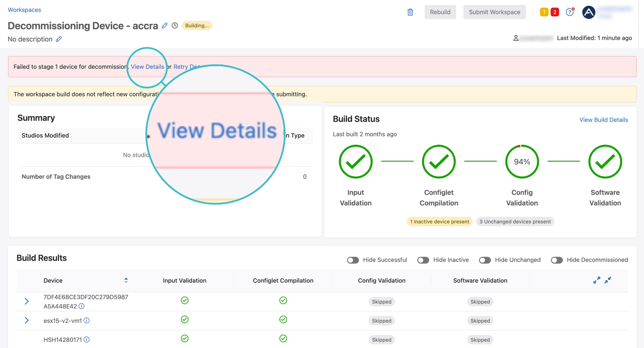Viewport: 644px width, 348px height.
Task: Expand the 7DF4E68CE3DF20C279D5987A5A448E42 row
Action: coord(27,301)
